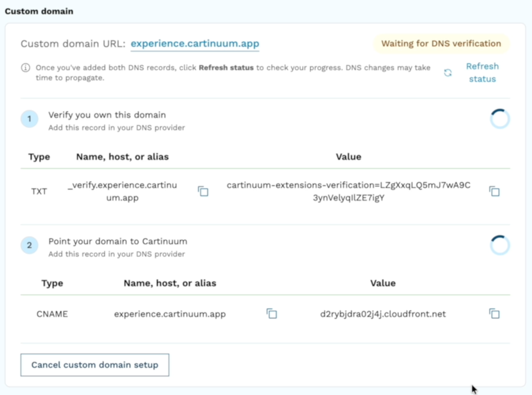Select the cartinuum-extensions-verification value text
This screenshot has width=532, height=395.
pyautogui.click(x=348, y=191)
